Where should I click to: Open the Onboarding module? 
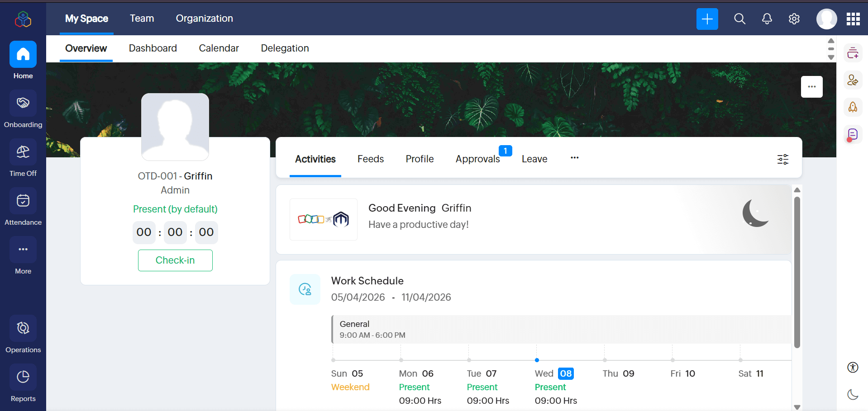[x=23, y=109]
